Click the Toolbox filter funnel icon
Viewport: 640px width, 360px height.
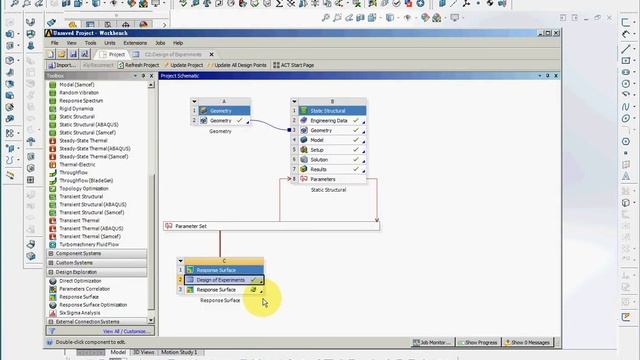(51, 331)
